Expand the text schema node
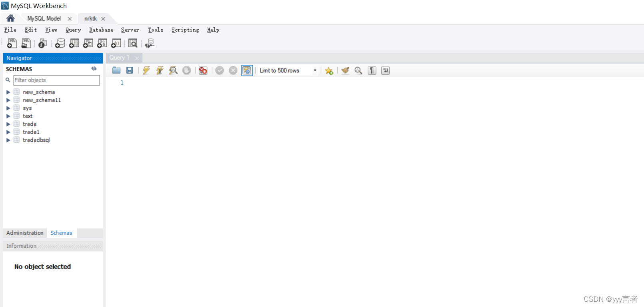The height and width of the screenshot is (307, 644). point(8,116)
